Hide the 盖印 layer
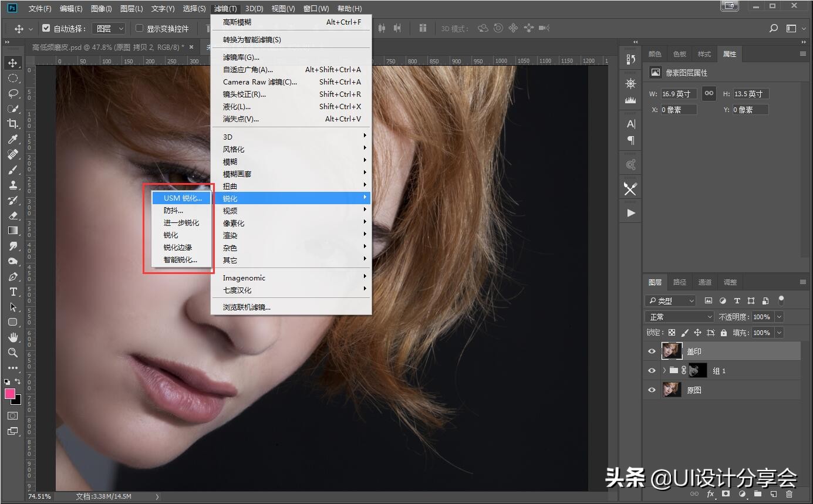Image resolution: width=813 pixels, height=504 pixels. (652, 351)
